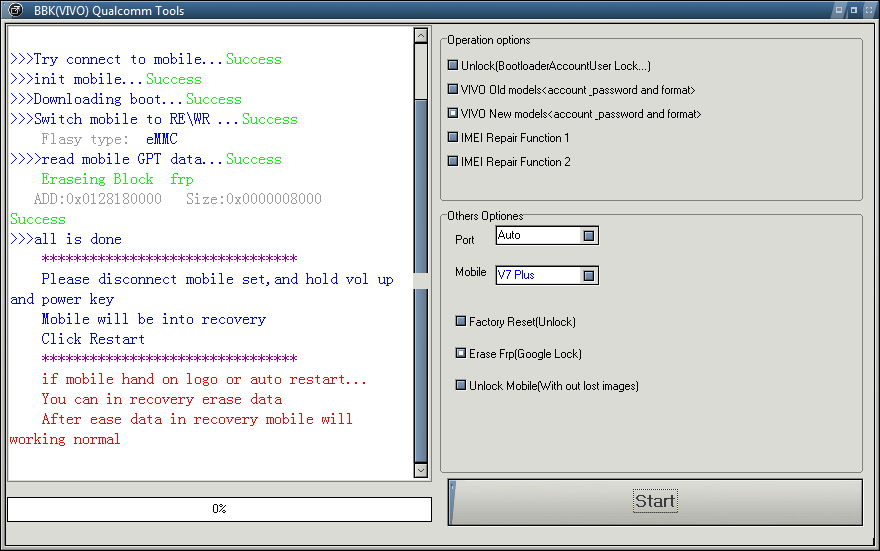This screenshot has width=880, height=551.
Task: Click "You can in recovery erase data" line
Action: pyautogui.click(x=162, y=400)
